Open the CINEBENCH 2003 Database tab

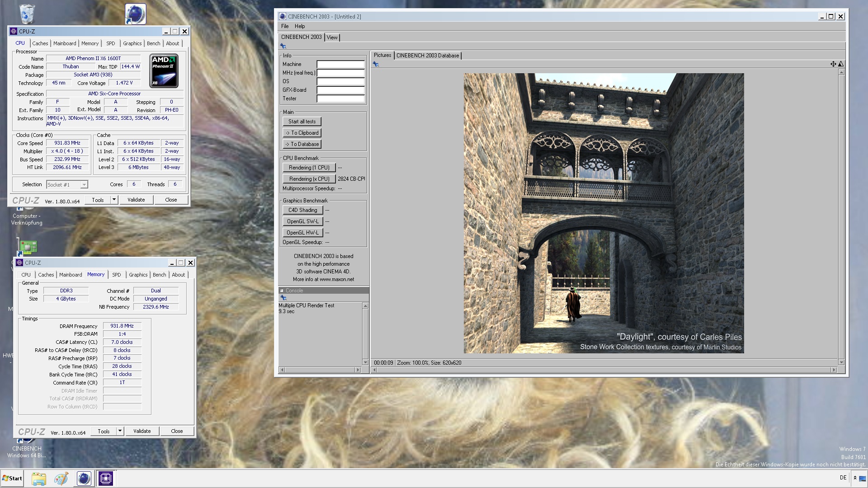click(428, 56)
